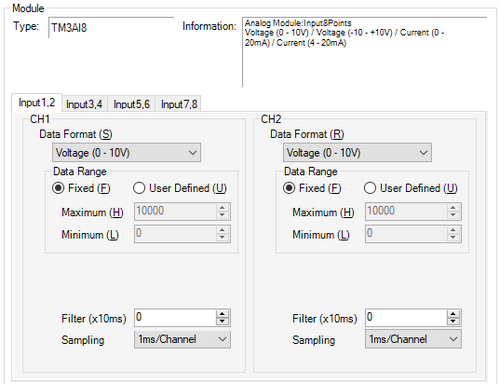
Task: Open CH1 Data Format dropdown
Action: [x=126, y=153]
